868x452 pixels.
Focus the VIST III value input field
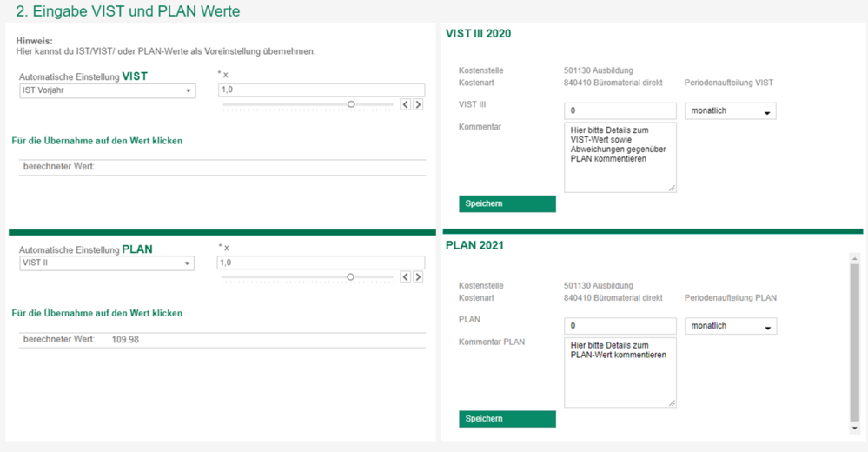[x=620, y=110]
